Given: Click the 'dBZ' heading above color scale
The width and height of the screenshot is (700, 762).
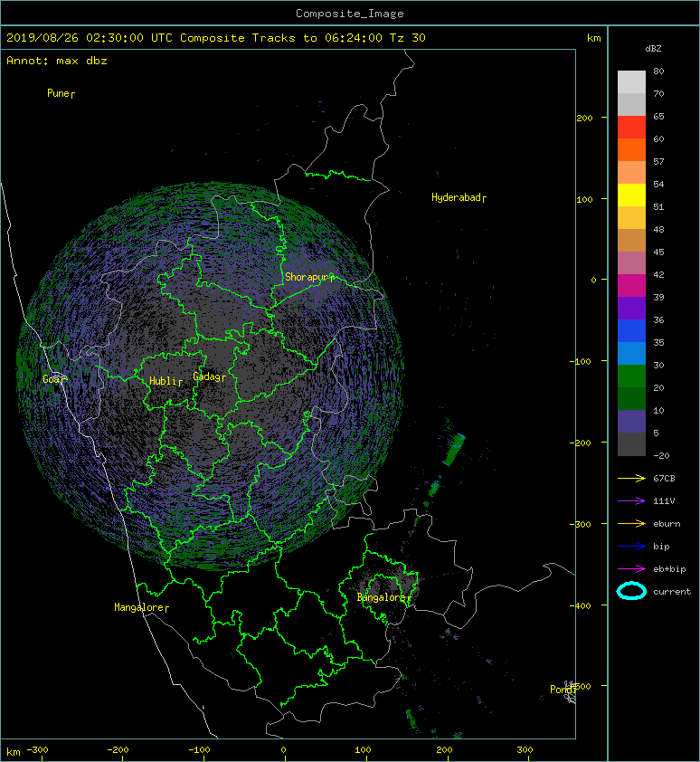Looking at the screenshot, I should coord(653,49).
